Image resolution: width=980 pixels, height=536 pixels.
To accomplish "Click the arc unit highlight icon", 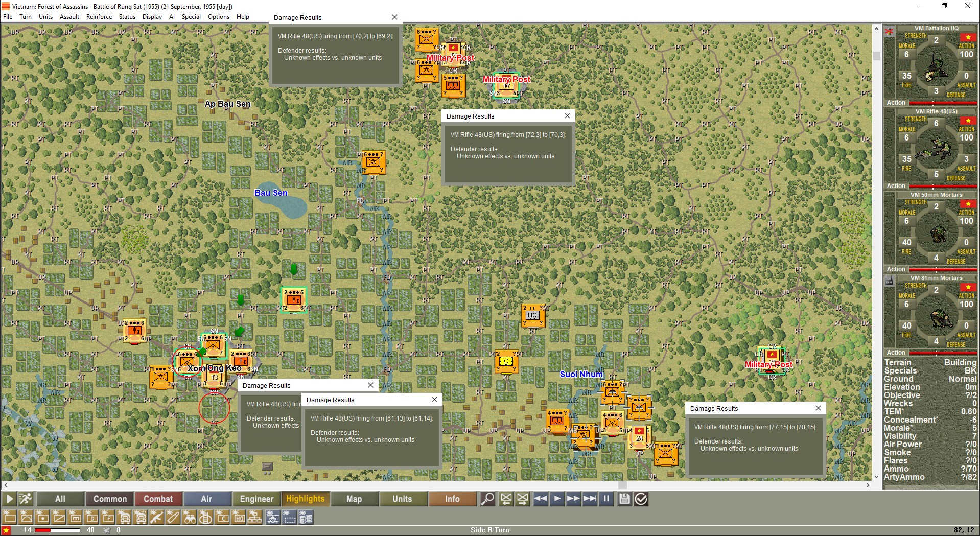I will click(26, 517).
